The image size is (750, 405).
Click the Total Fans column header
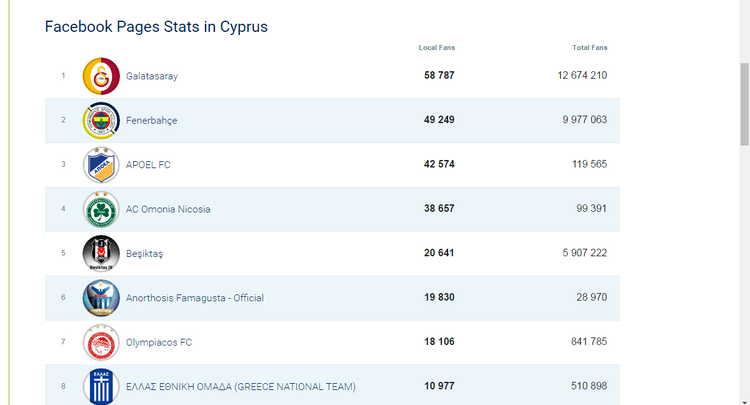tap(590, 48)
